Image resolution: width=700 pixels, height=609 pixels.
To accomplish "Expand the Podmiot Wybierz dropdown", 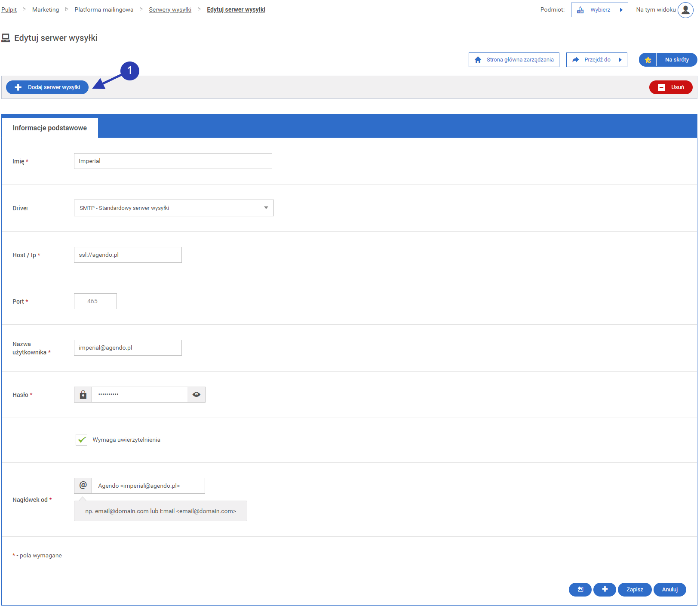I will coord(599,10).
